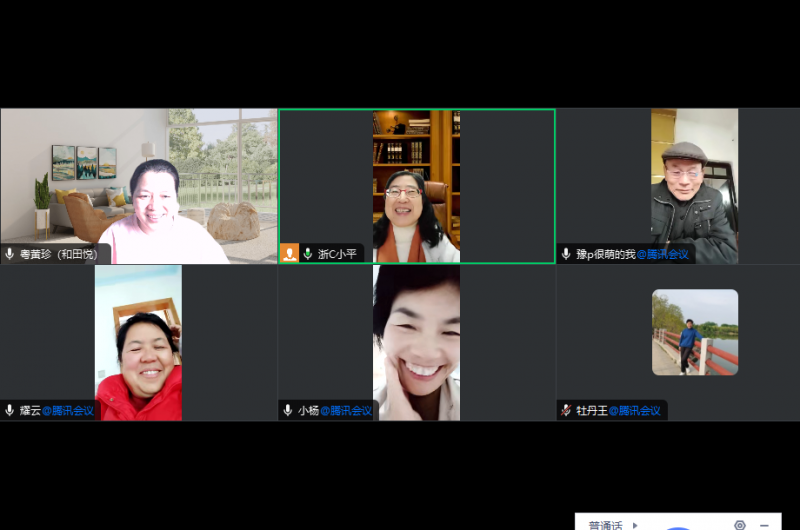
Task: Click the green microphone icon for 浙C小平
Action: (x=308, y=254)
